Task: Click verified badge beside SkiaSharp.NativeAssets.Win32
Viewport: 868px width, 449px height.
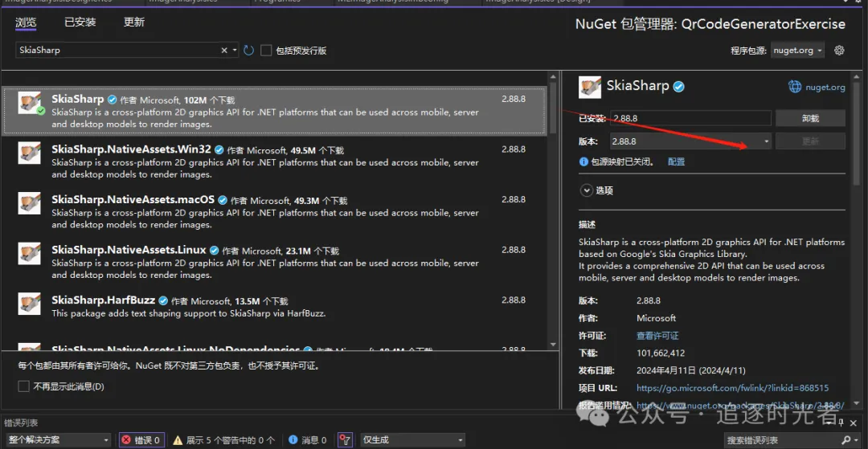Action: (219, 150)
